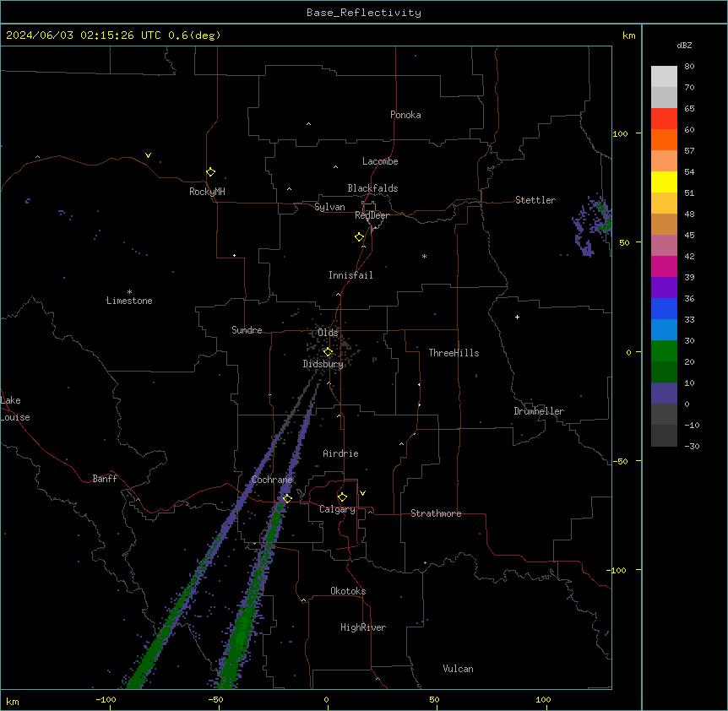
Task: Click the 0 tick label on the bottom axis
Action: (x=326, y=700)
